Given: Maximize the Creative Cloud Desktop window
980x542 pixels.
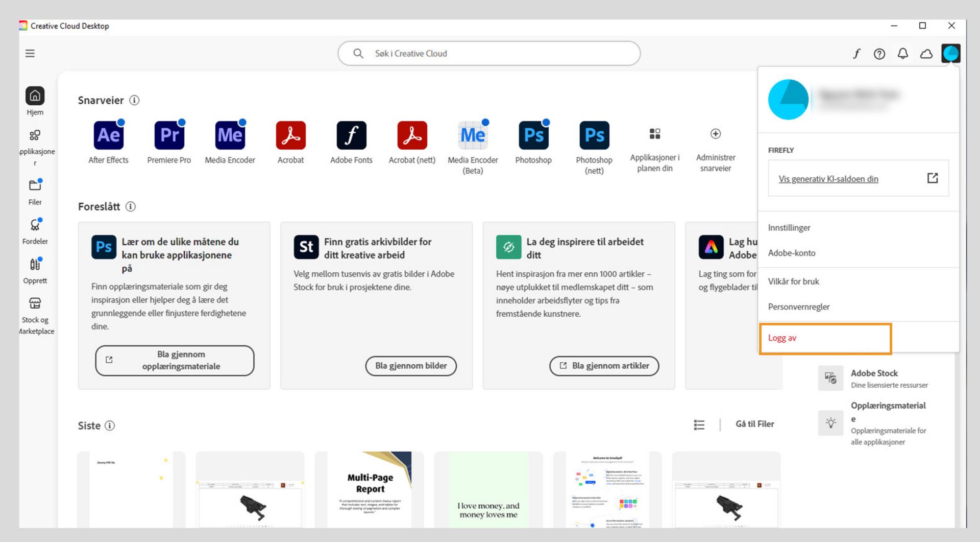Looking at the screenshot, I should [x=922, y=26].
